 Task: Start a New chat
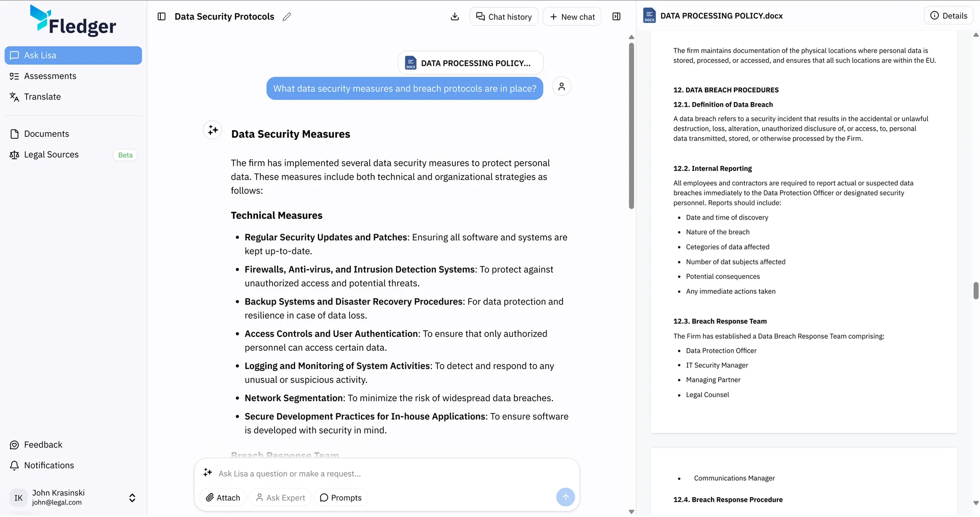[572, 16]
